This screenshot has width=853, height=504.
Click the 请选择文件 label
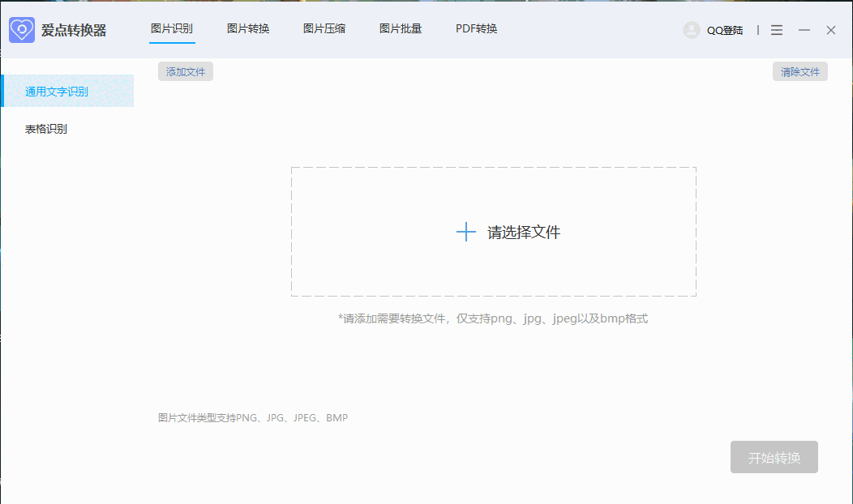pyautogui.click(x=524, y=233)
